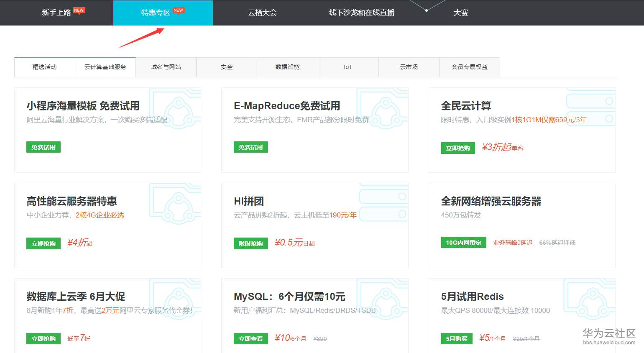Click 限时抢购 on the HI拼团 card

[251, 243]
